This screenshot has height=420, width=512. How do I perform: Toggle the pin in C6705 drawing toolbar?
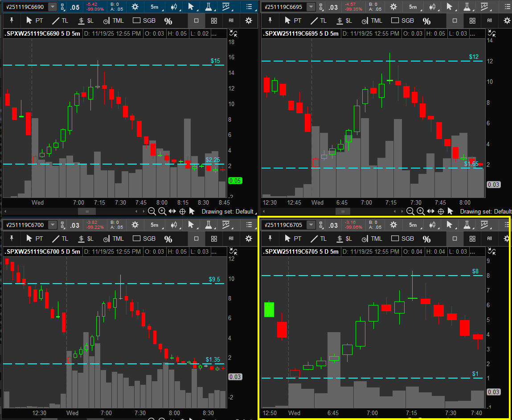click(x=270, y=239)
